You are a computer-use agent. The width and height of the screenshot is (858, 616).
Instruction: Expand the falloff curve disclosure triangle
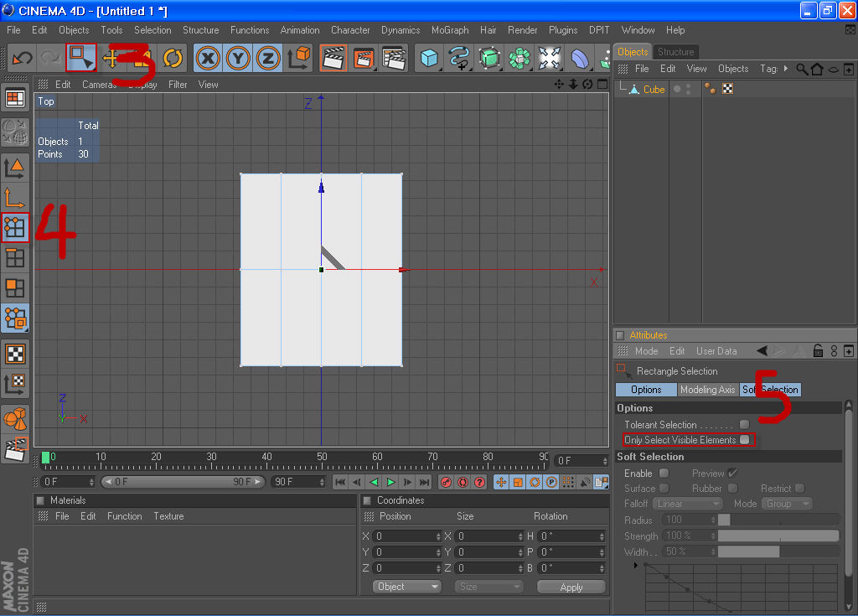tap(635, 565)
